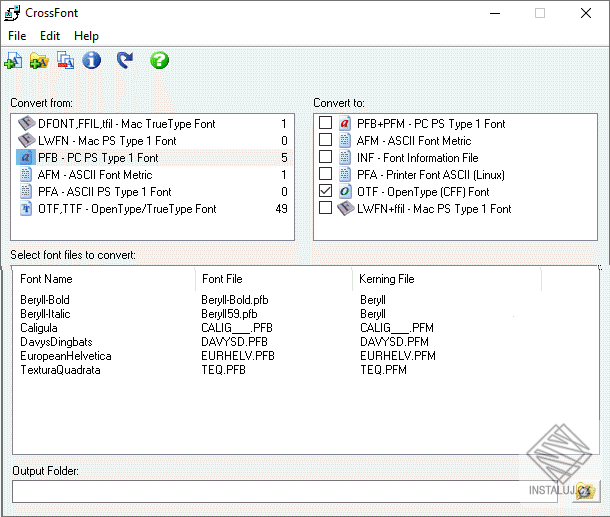Image resolution: width=610 pixels, height=517 pixels.
Task: Enable the PFB+PFM PC PS Type 1 checkbox
Action: click(x=325, y=124)
